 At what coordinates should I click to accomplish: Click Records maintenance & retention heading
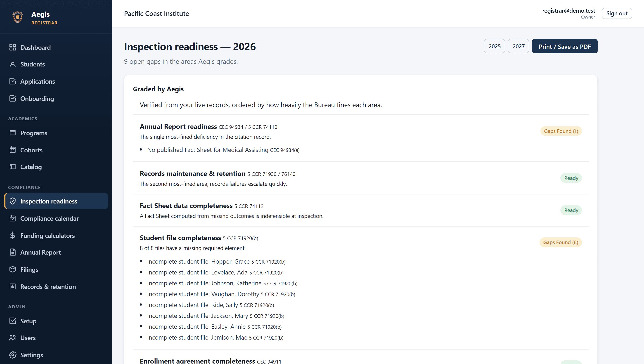pos(192,173)
